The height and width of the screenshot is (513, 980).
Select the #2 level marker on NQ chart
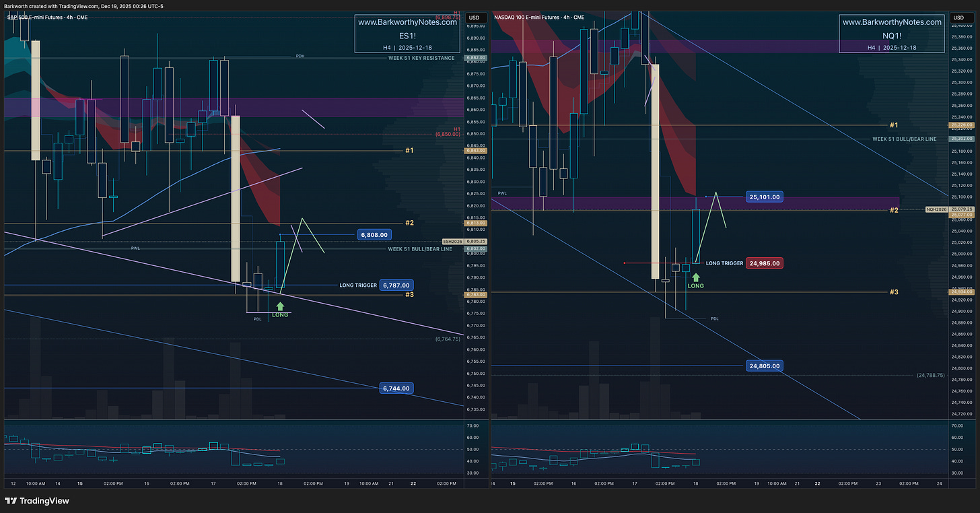point(894,210)
